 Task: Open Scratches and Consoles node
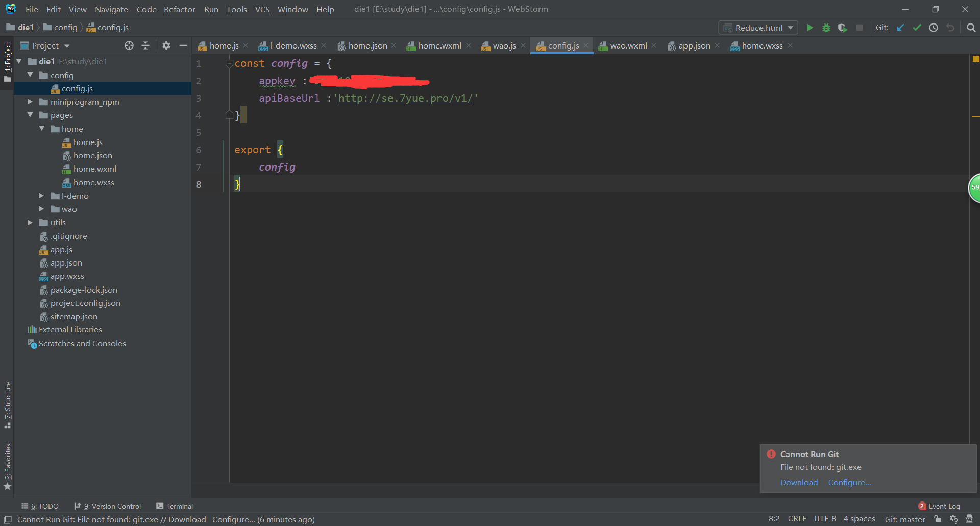82,343
